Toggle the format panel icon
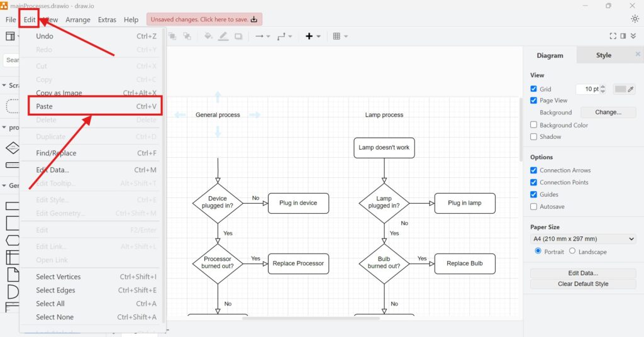The image size is (644, 337). point(623,36)
